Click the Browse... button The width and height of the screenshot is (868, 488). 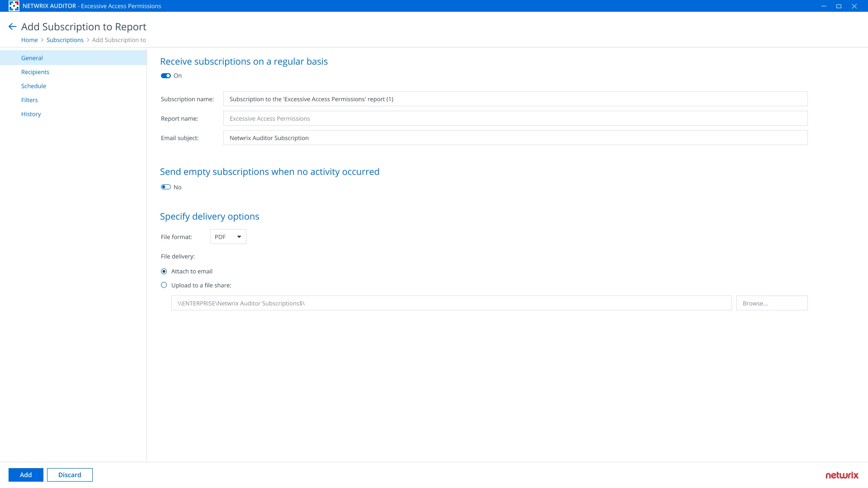click(x=772, y=303)
